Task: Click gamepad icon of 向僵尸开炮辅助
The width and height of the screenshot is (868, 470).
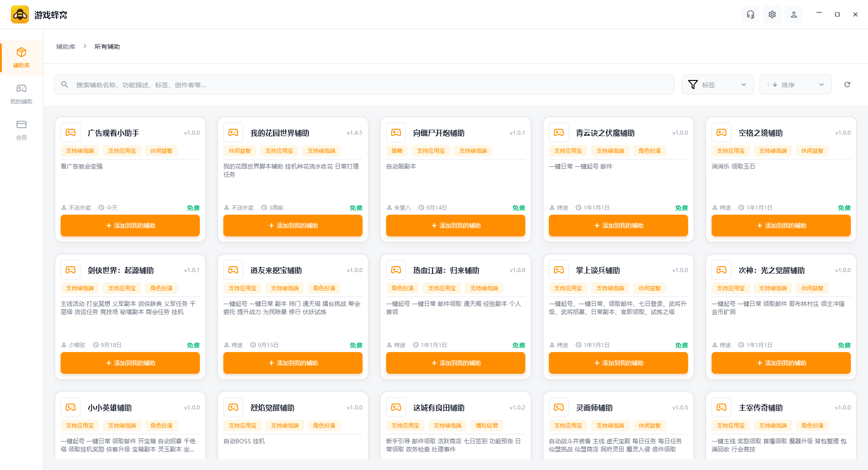Action: click(396, 132)
